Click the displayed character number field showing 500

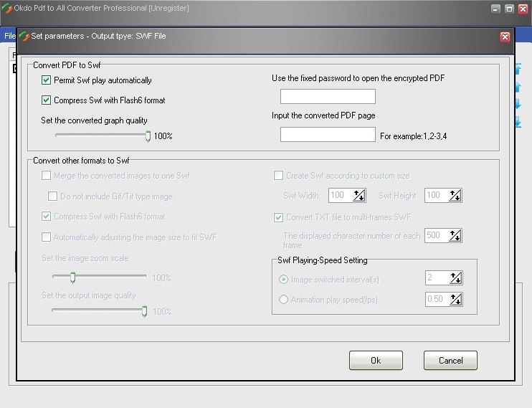[437, 235]
